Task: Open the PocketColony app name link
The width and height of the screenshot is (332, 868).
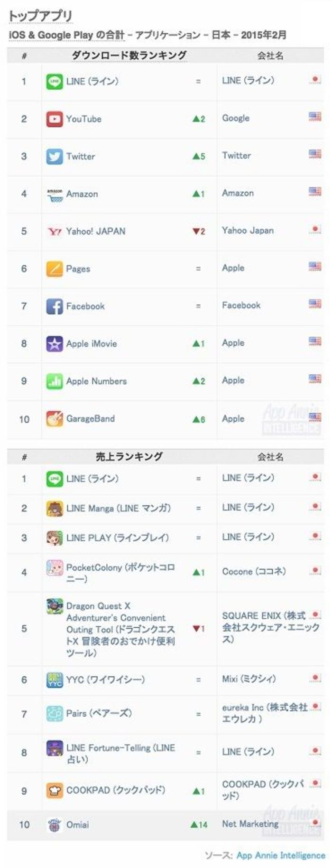Action: tap(120, 573)
